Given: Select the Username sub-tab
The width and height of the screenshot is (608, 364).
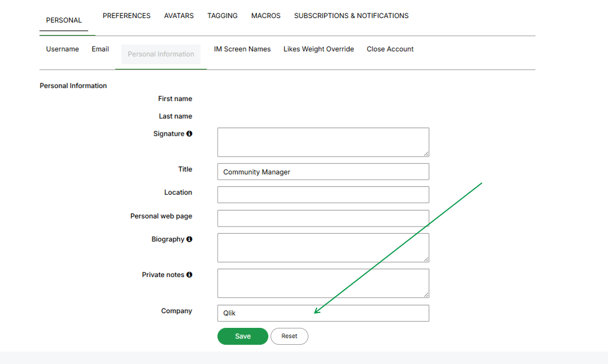Looking at the screenshot, I should [62, 49].
